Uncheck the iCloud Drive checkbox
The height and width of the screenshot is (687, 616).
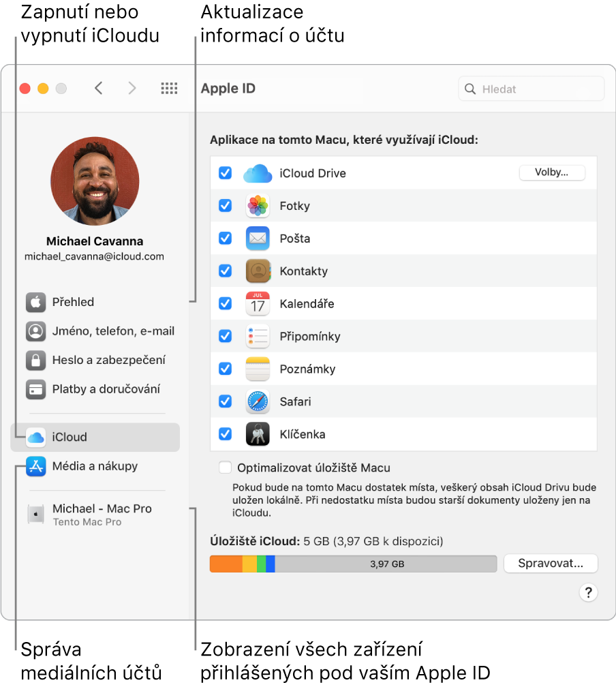pyautogui.click(x=225, y=173)
